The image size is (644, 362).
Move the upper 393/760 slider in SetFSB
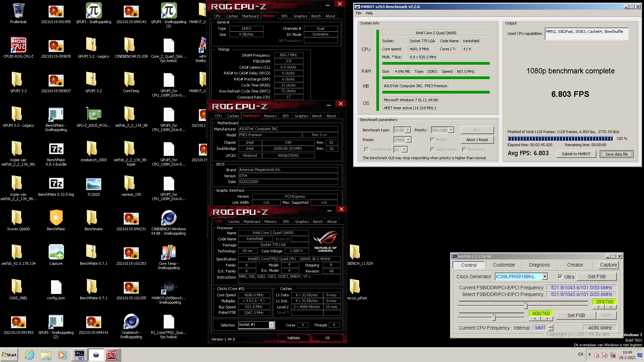coord(526,305)
